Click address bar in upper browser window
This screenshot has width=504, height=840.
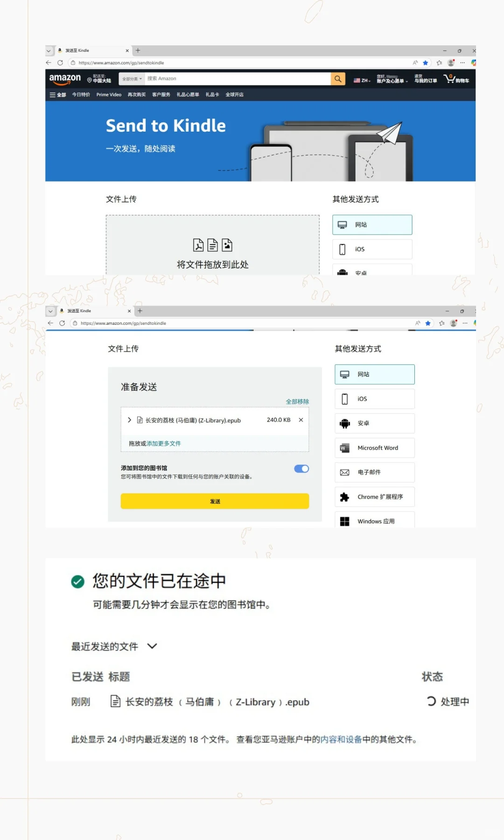243,63
